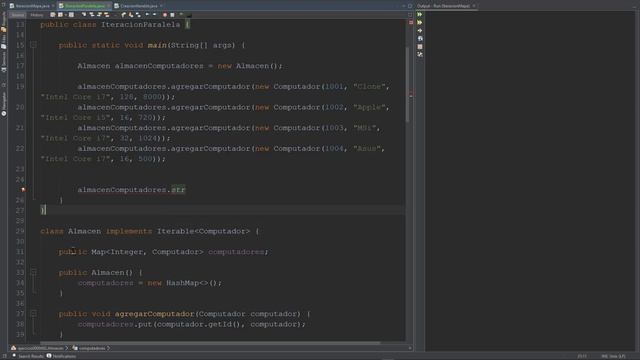Image resolution: width=640 pixels, height=360 pixels.
Task: Click the vertical editor scrollbar thumb
Action: [x=407, y=84]
